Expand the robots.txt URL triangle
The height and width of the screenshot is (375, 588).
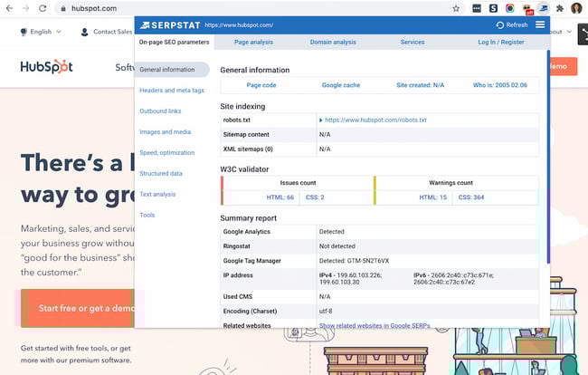pyautogui.click(x=321, y=120)
